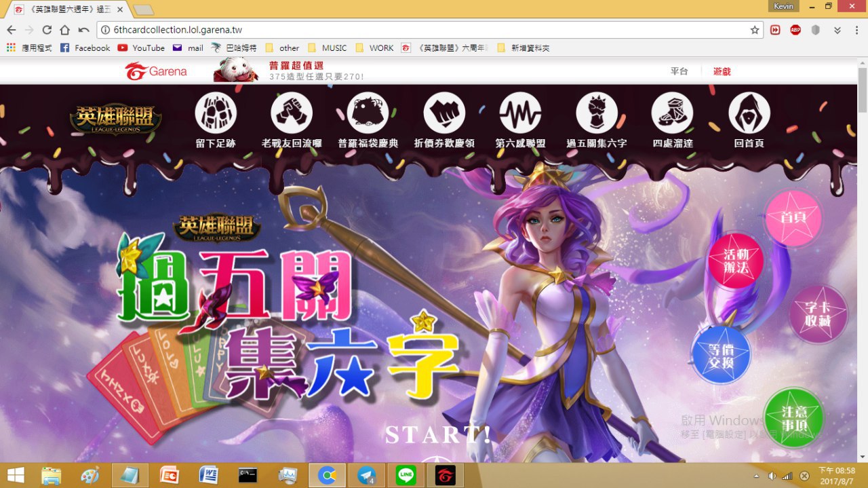Click the browser address bar
Image resolution: width=868 pixels, height=488 pixels.
(x=427, y=30)
